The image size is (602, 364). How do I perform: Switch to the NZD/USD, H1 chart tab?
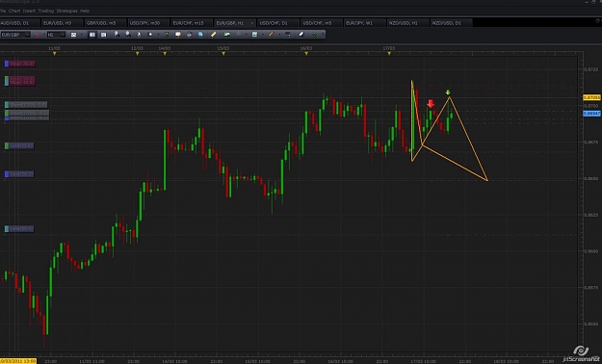pos(407,23)
